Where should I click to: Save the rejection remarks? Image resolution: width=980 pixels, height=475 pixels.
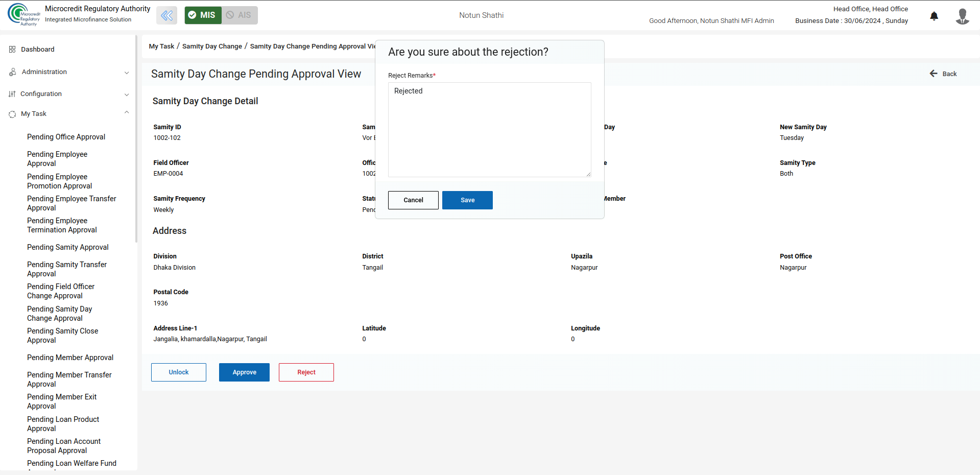pos(467,200)
